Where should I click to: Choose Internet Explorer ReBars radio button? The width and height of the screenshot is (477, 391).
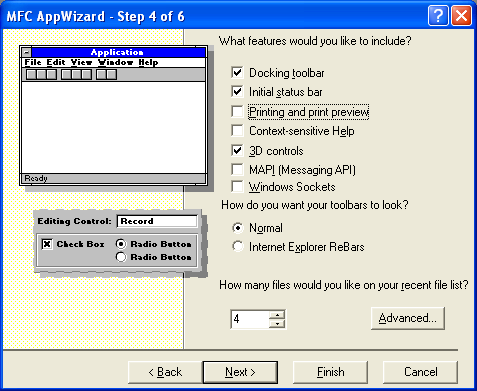pyautogui.click(x=238, y=247)
